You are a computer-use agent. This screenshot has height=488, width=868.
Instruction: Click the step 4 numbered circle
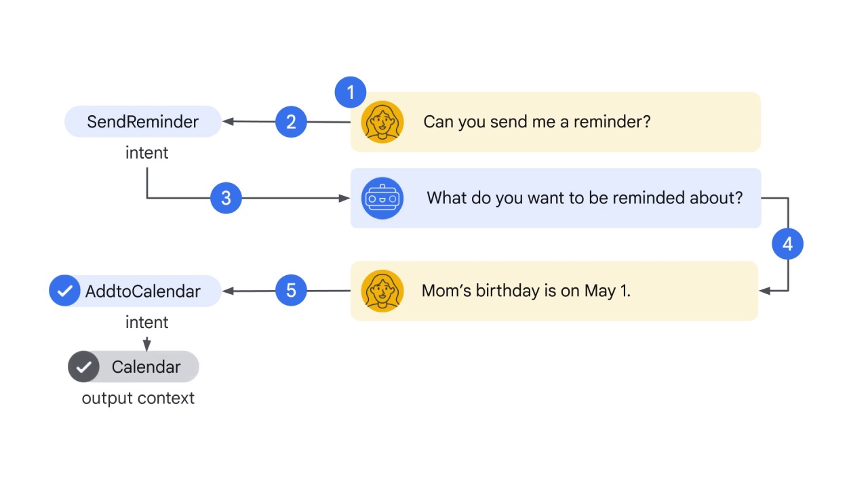click(x=787, y=244)
